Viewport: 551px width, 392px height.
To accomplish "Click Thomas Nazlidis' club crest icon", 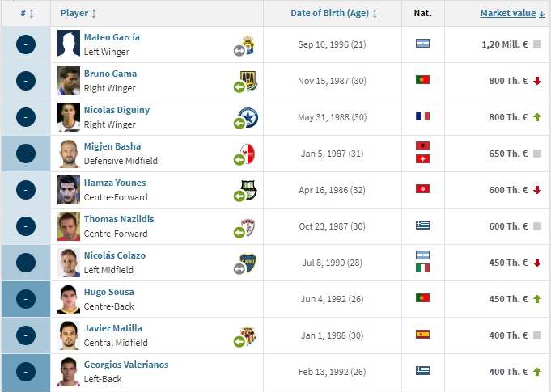I will pyautogui.click(x=248, y=226).
